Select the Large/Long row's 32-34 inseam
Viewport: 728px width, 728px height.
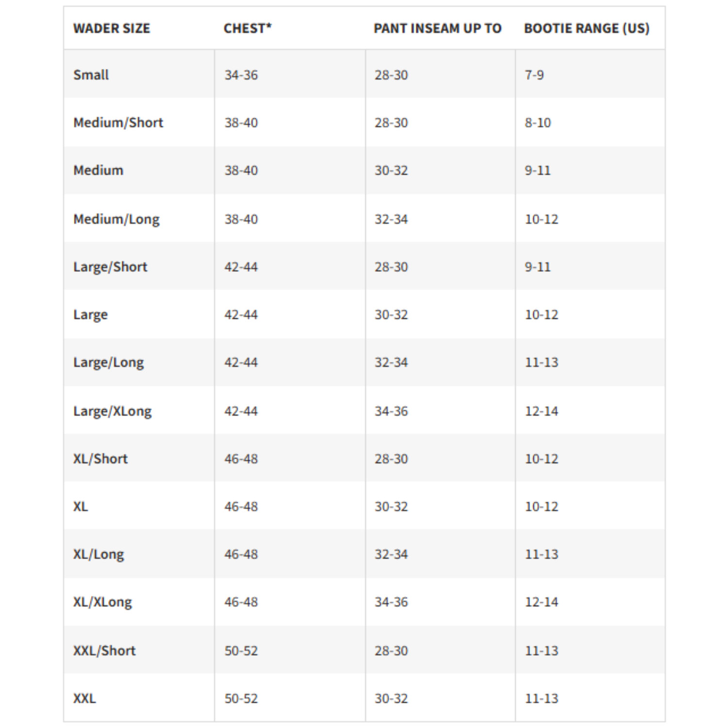391,363
